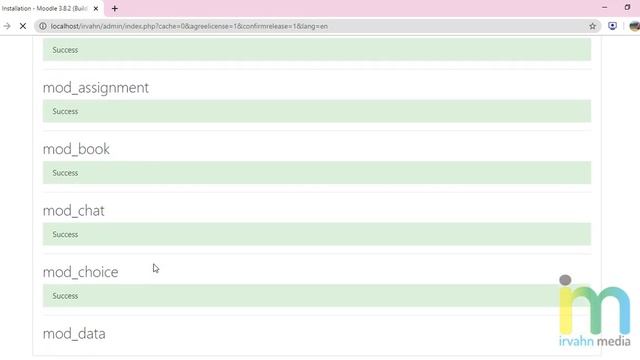The height and width of the screenshot is (360, 640).
Task: Bookmark this page with the star icon
Action: point(592,26)
